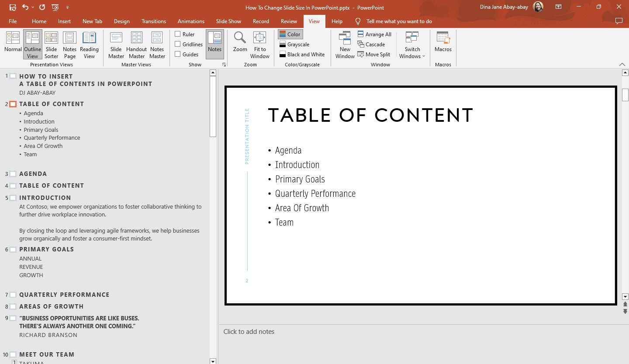Open the Customize Quick Access Toolbar dropdown
Image resolution: width=629 pixels, height=364 pixels.
click(67, 7)
